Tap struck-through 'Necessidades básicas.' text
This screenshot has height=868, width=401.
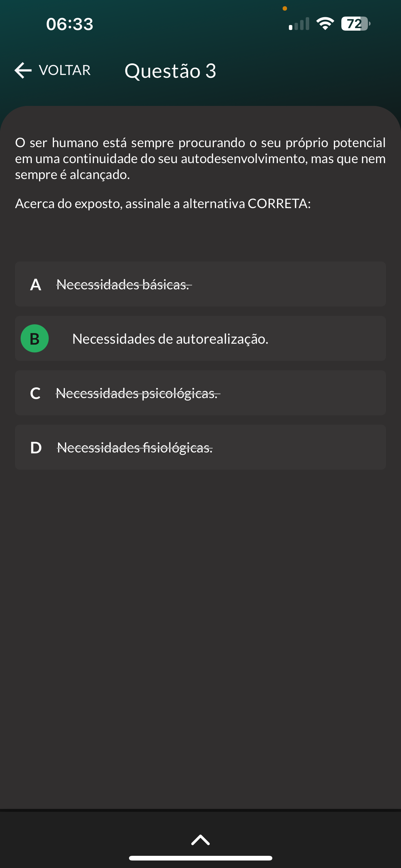pyautogui.click(x=123, y=285)
